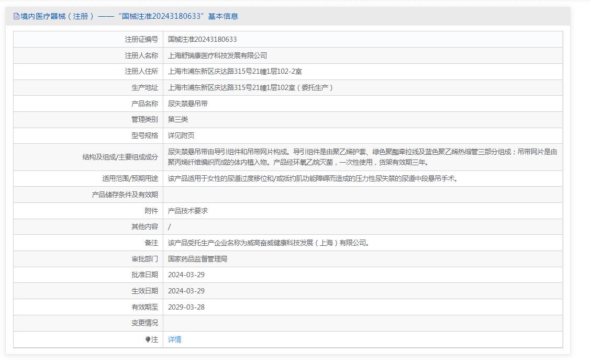Click the 生效日期 label
591x364 pixels.
pyautogui.click(x=144, y=291)
